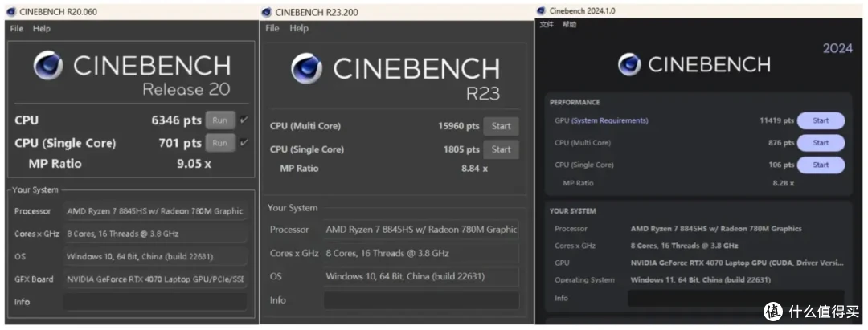Screen dimensions: 868x330
Task: Open the 文件 menu in Cinebench 2024
Action: 547,25
